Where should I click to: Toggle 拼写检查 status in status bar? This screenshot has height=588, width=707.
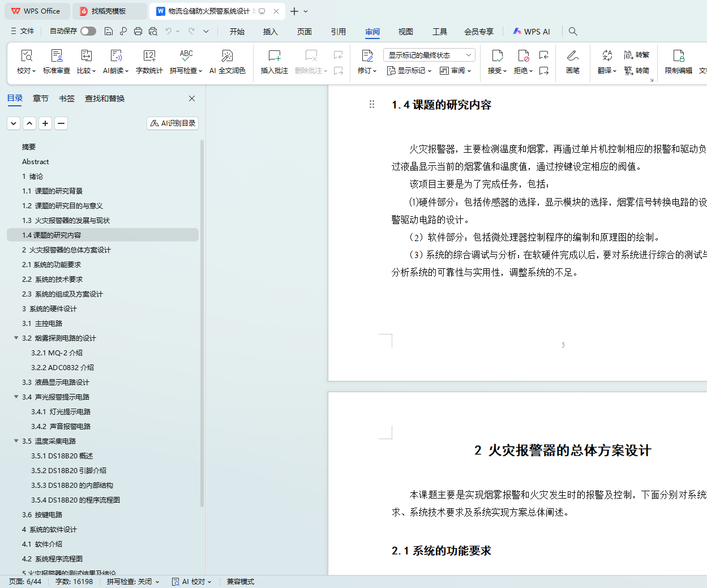(x=132, y=581)
